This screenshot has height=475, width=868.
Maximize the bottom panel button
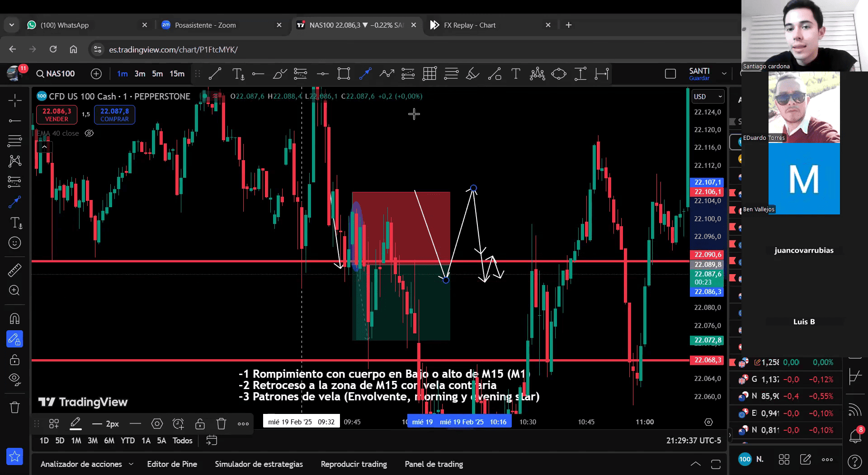[716, 464]
